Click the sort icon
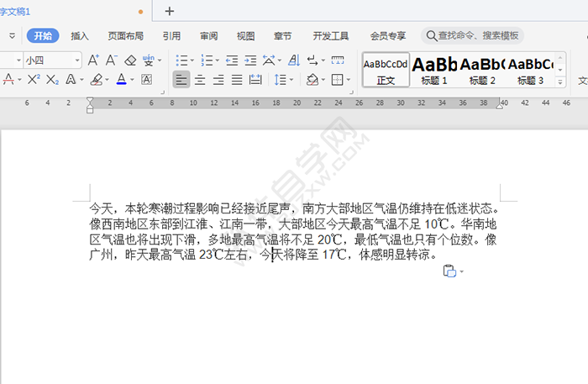Viewport: 588px width, 384px height. tap(294, 60)
